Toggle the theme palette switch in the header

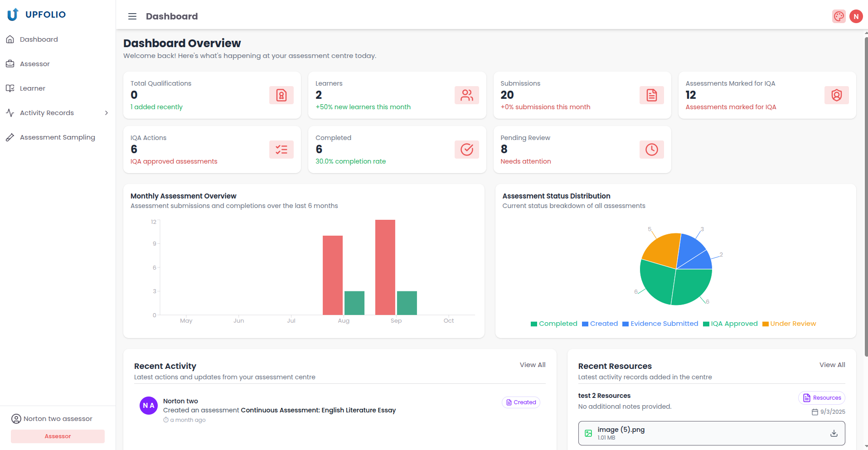coord(839,16)
